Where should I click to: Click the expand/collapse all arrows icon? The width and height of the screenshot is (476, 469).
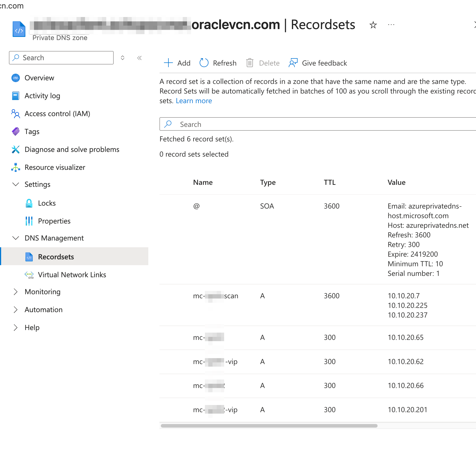point(122,58)
